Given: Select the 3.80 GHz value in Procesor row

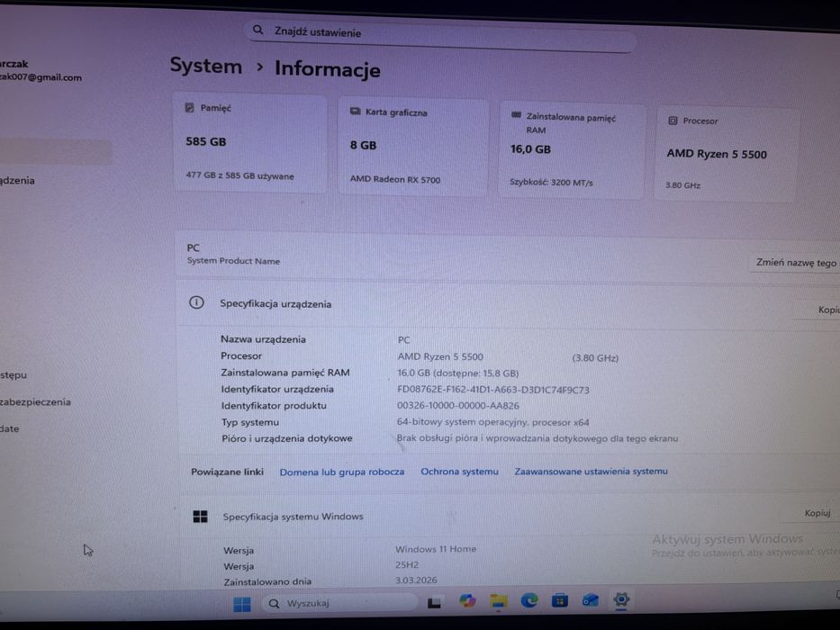Looking at the screenshot, I should (595, 358).
